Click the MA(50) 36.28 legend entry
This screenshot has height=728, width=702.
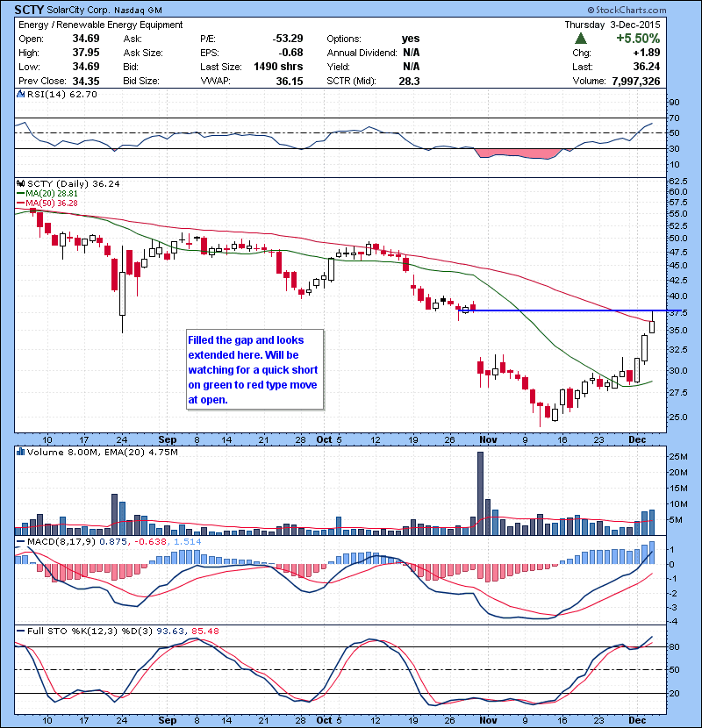pyautogui.click(x=48, y=203)
